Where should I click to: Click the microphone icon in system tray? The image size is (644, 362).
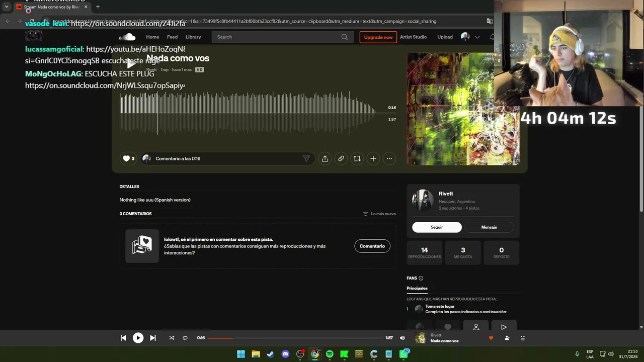pyautogui.click(x=577, y=354)
